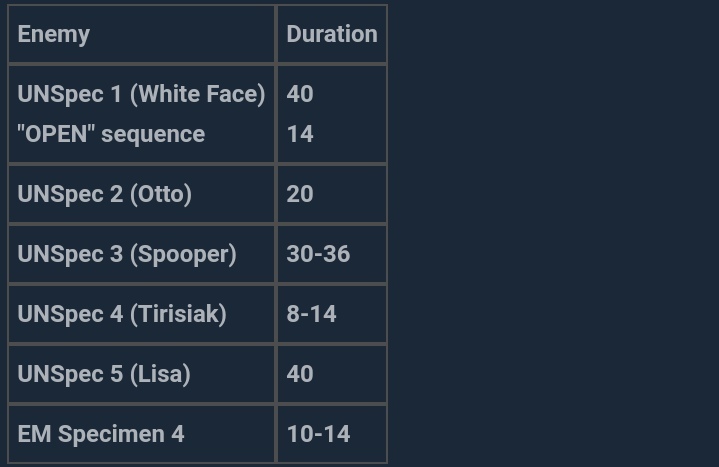
Task: Select the 8-14 duration value
Action: pos(311,314)
